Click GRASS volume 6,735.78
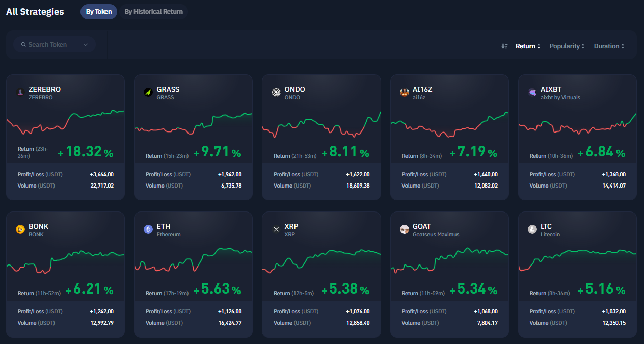 click(231, 186)
